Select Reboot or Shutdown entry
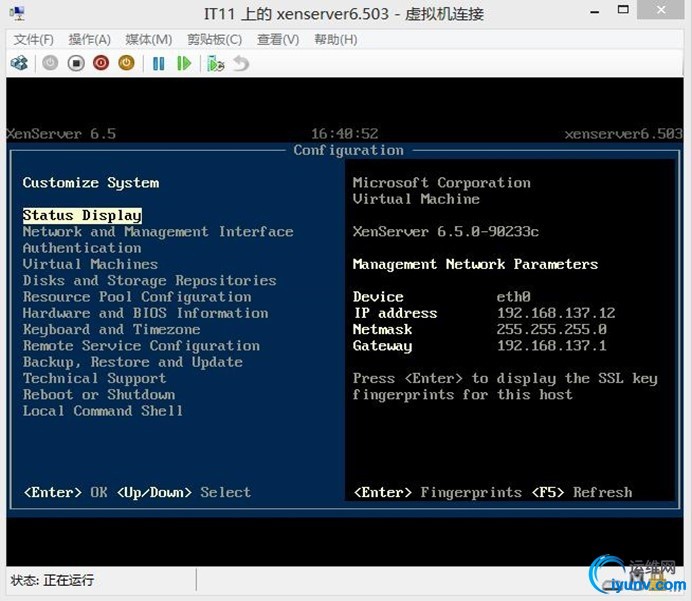Screen dimensions: 692x601 (99, 395)
